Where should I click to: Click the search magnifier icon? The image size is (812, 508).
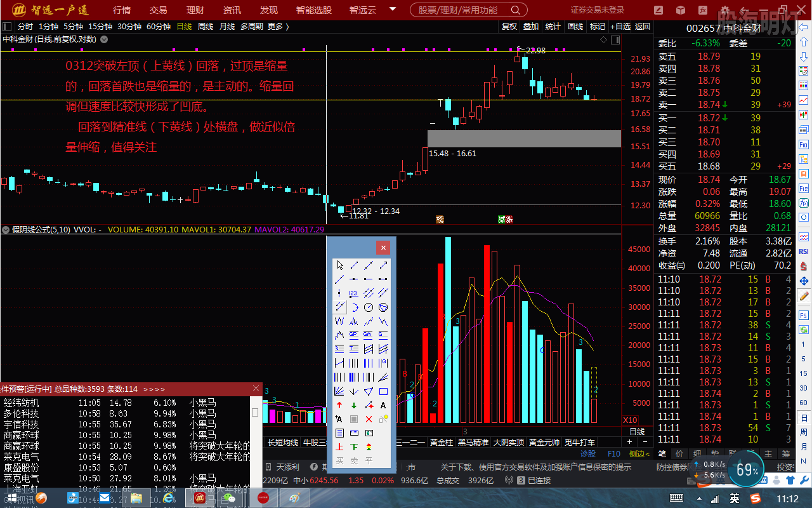(x=516, y=10)
